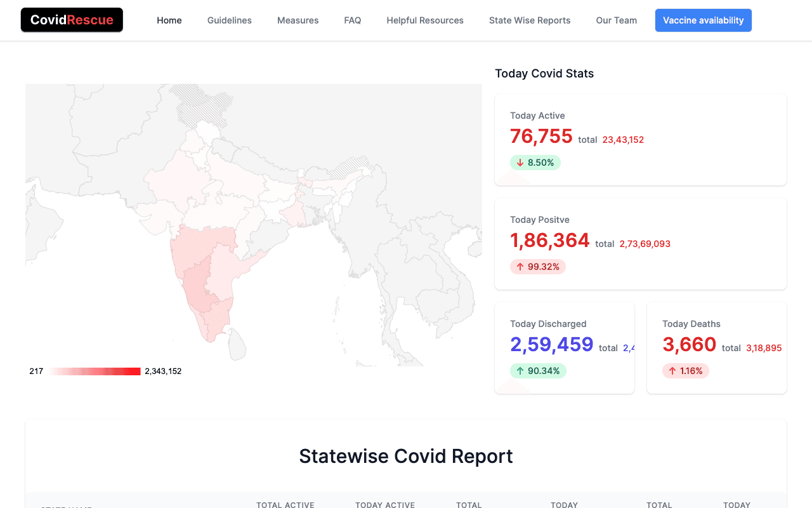Open the FAQ page
Image resolution: width=812 pixels, height=508 pixels.
tap(353, 20)
